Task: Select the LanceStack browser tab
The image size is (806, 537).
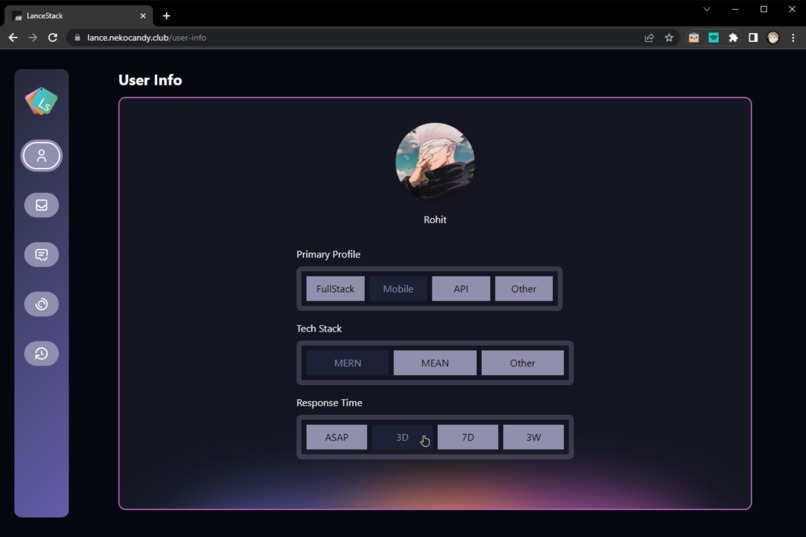Action: pos(78,16)
